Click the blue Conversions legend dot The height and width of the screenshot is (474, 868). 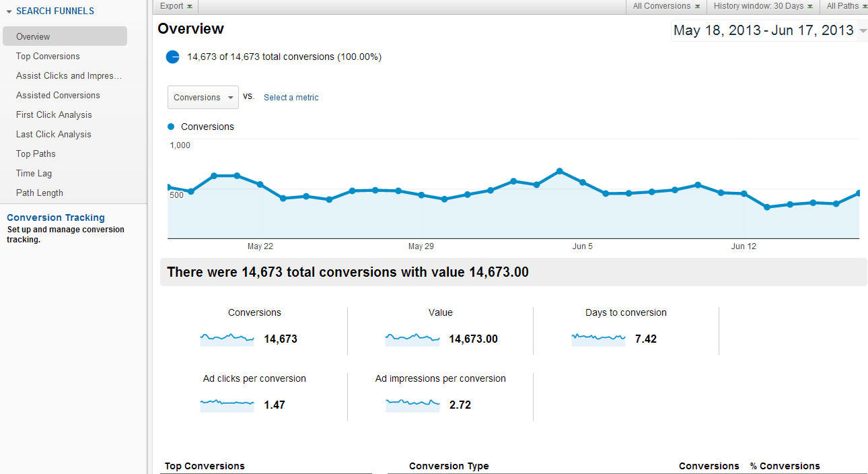[x=171, y=127]
